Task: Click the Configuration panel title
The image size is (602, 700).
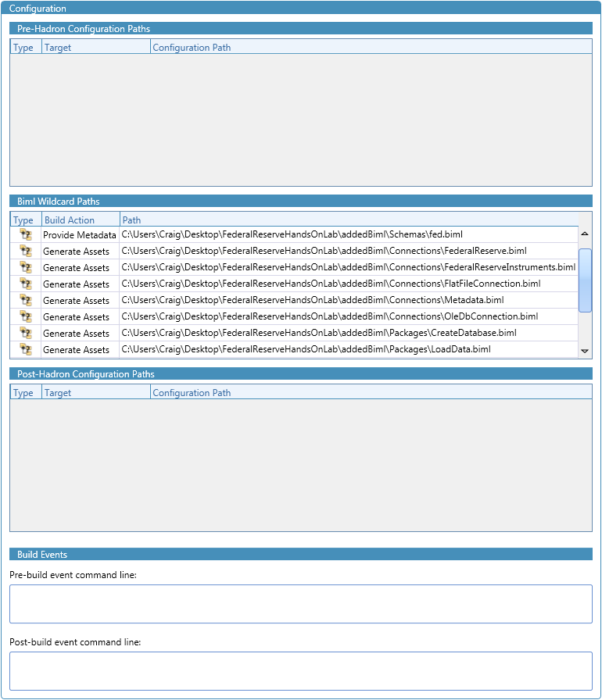Action: point(38,8)
